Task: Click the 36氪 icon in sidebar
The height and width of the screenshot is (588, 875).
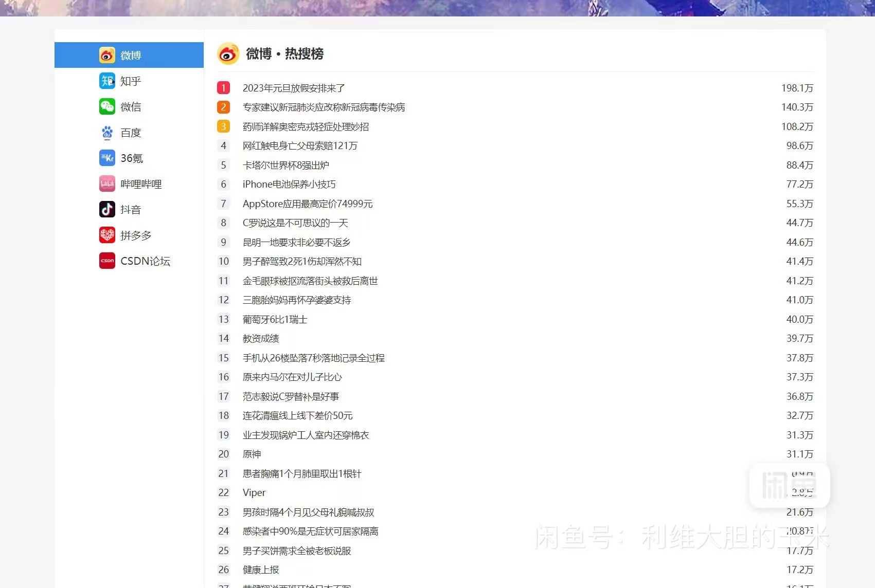Action: click(107, 158)
